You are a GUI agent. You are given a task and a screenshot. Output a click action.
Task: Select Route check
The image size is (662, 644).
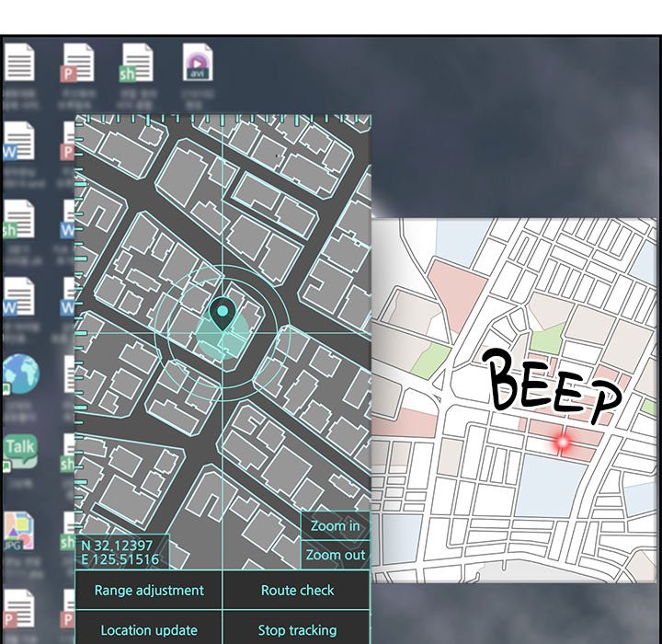(x=297, y=590)
